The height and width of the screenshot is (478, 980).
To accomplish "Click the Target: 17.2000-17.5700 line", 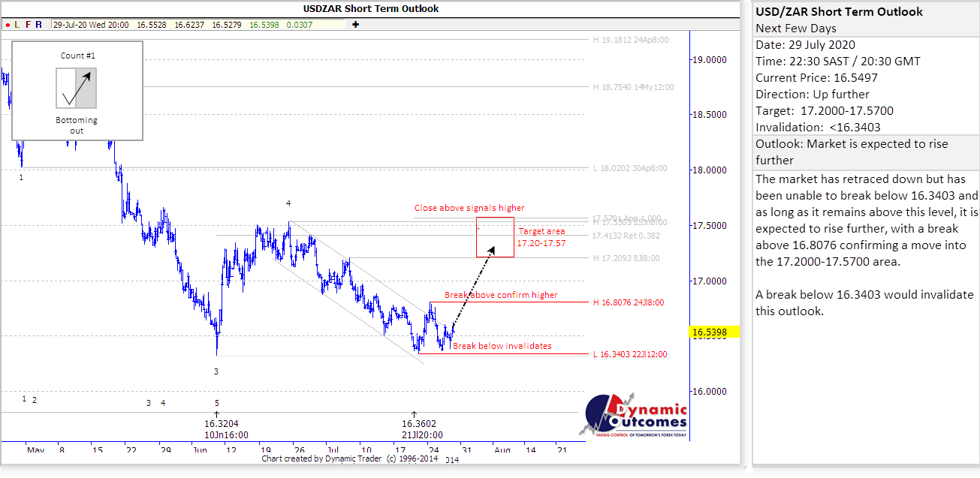I will [x=825, y=111].
